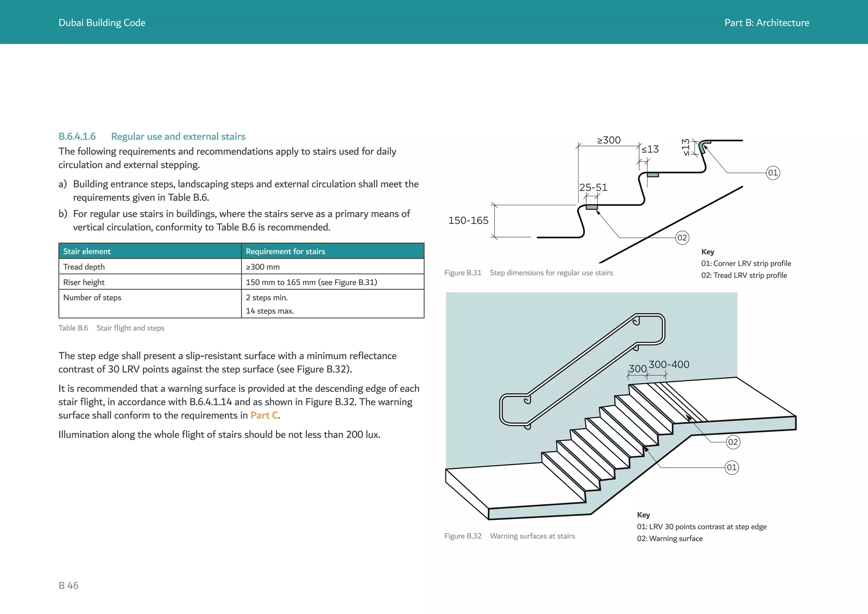Click the Requirement for stairs header
This screenshot has height=614, width=868.
pyautogui.click(x=285, y=251)
